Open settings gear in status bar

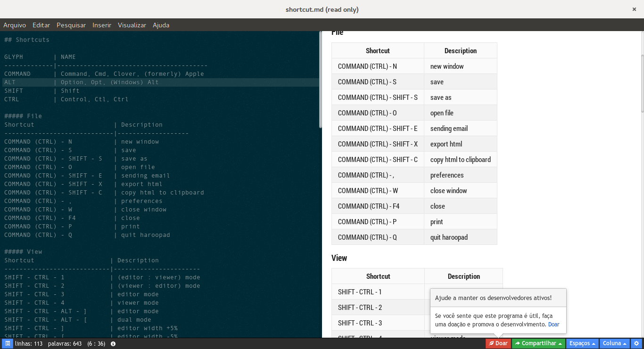[x=636, y=344]
